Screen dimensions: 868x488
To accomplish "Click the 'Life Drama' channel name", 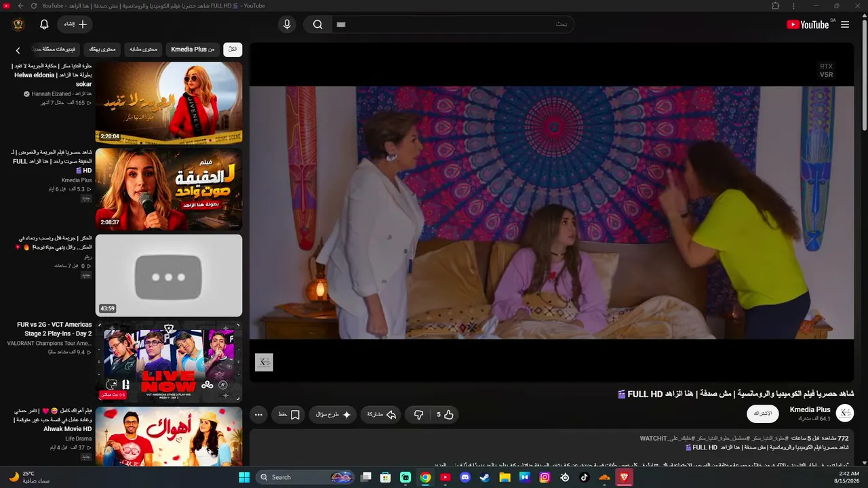I will [x=79, y=439].
